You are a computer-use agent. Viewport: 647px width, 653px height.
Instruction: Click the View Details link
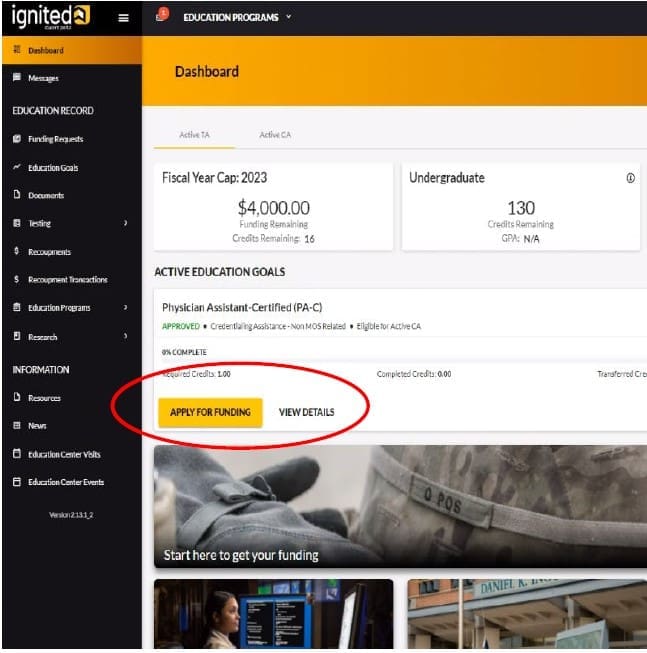[x=306, y=412]
